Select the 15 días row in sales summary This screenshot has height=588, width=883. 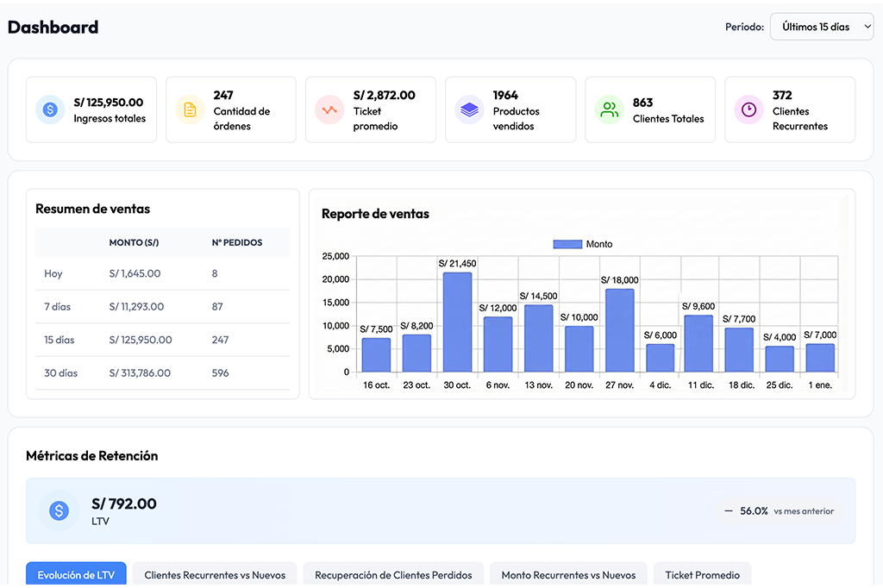(x=163, y=340)
